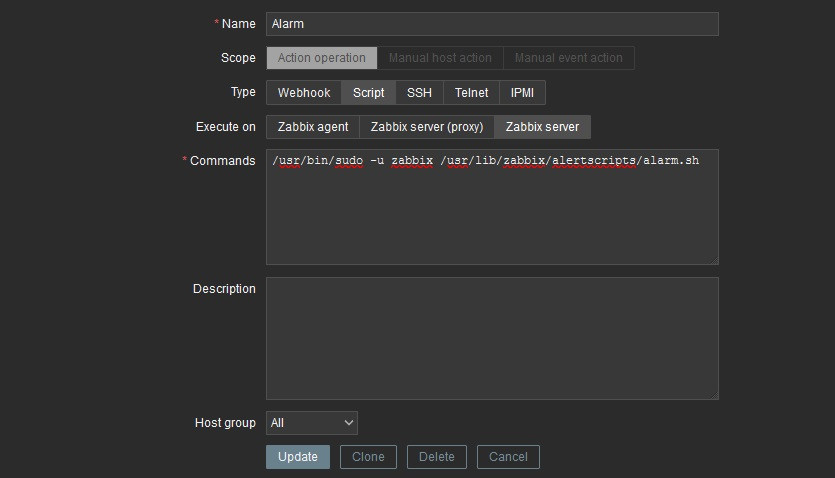Click the Execute on label
The height and width of the screenshot is (478, 835).
coord(226,127)
